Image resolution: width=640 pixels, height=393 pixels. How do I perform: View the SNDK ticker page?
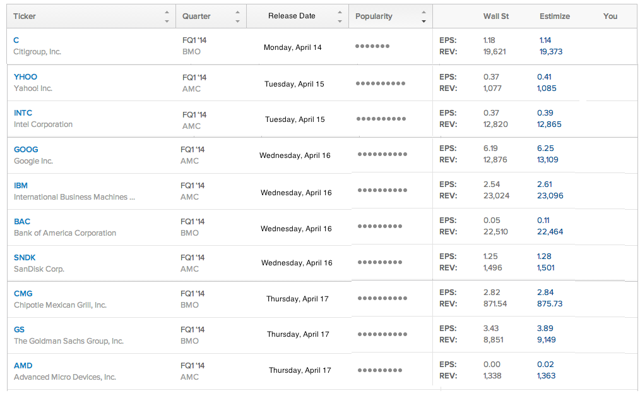pyautogui.click(x=24, y=258)
